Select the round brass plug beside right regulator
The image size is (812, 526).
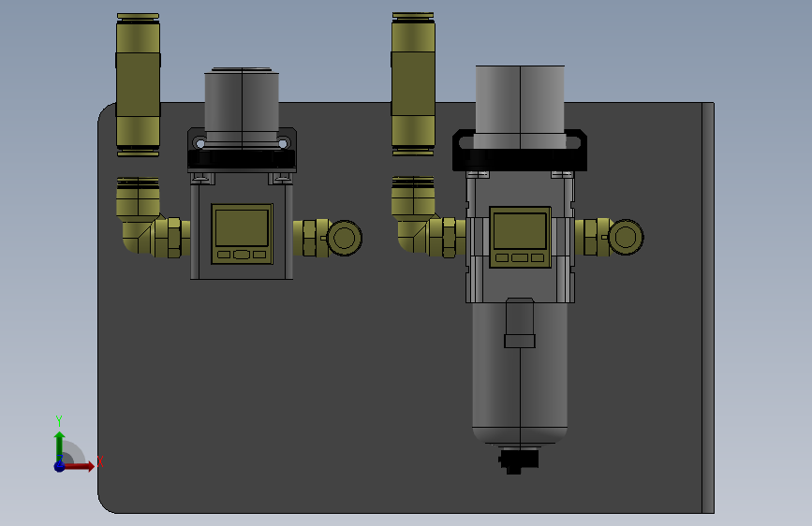[626, 237]
